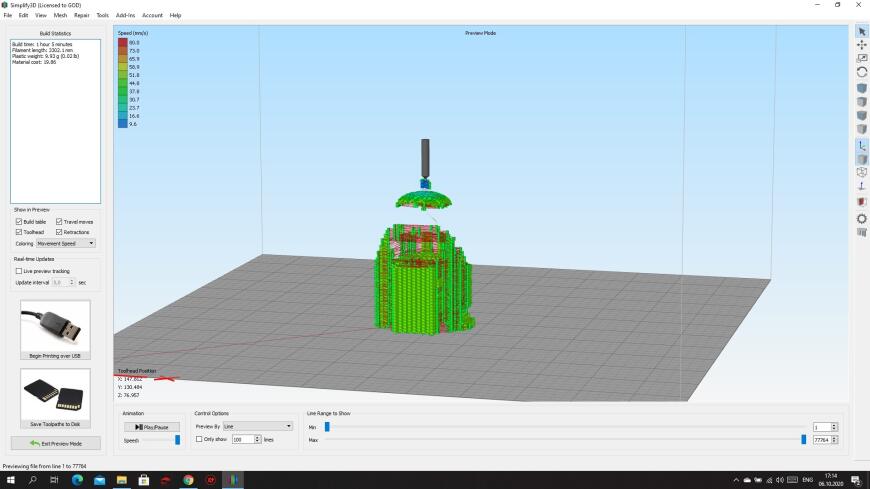The image size is (870, 489).
Task: Click the blue 9.6 speed legend swatch
Action: [x=123, y=124]
